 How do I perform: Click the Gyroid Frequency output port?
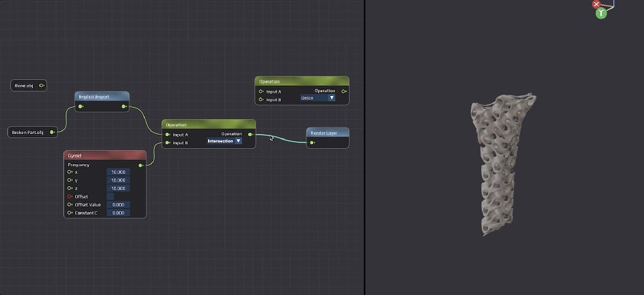141,165
